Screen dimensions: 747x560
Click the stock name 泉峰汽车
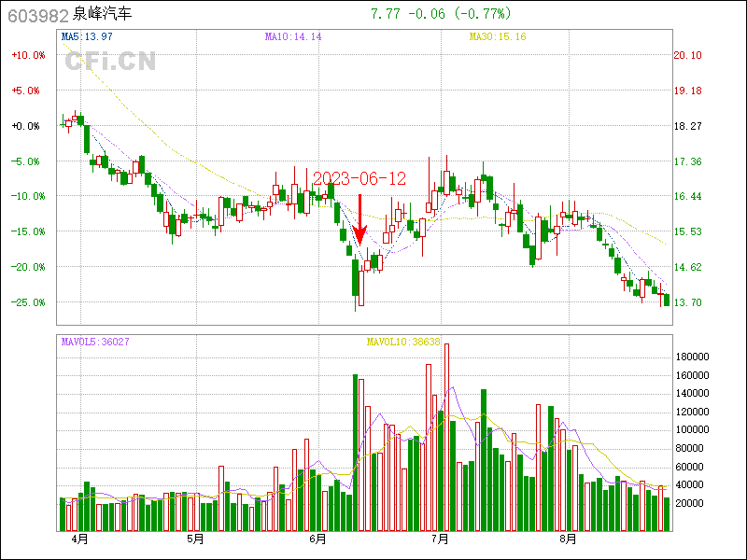click(x=103, y=14)
